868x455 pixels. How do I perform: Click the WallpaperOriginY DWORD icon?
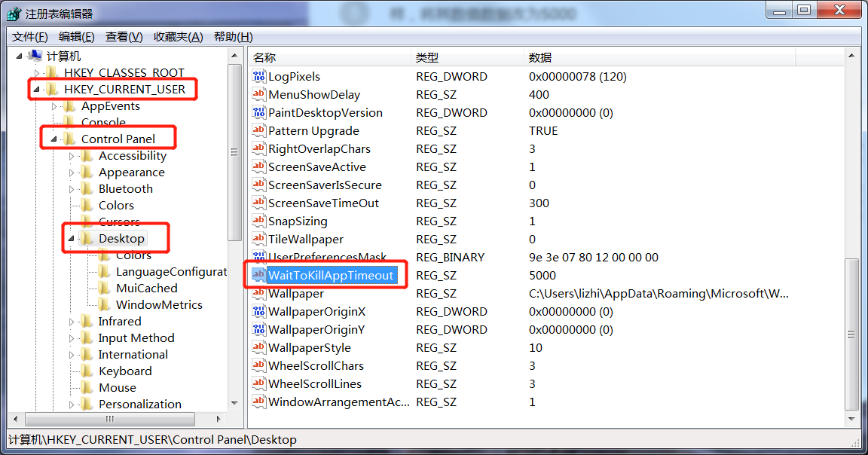(x=258, y=330)
